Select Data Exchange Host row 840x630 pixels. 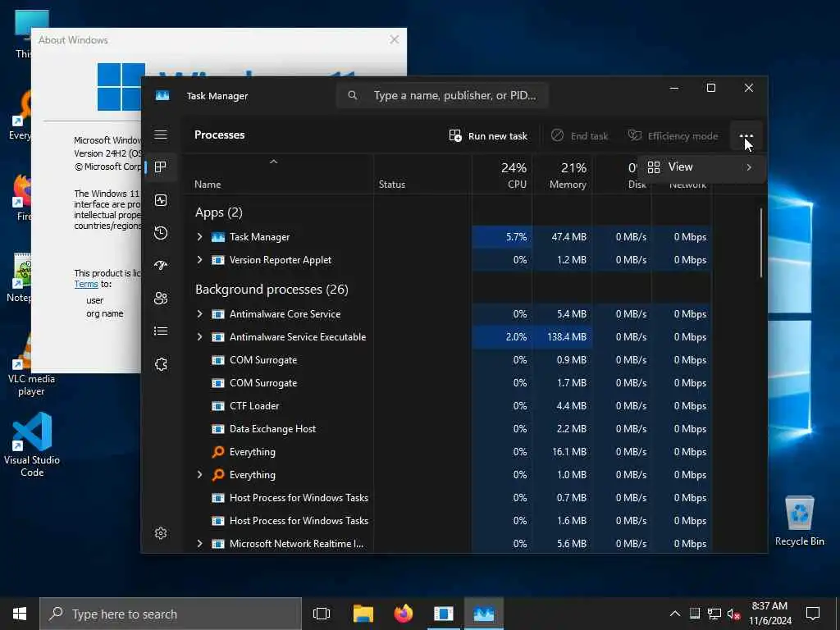point(447,429)
